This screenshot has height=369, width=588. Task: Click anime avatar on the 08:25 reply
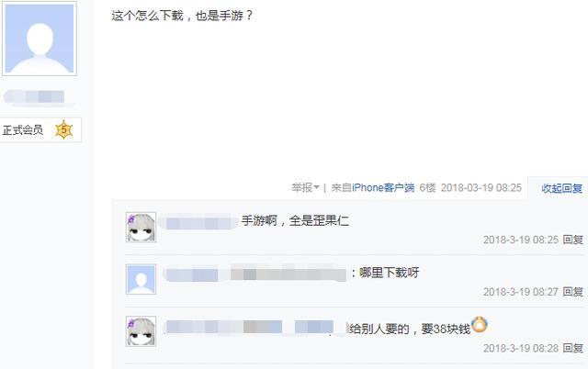[141, 227]
